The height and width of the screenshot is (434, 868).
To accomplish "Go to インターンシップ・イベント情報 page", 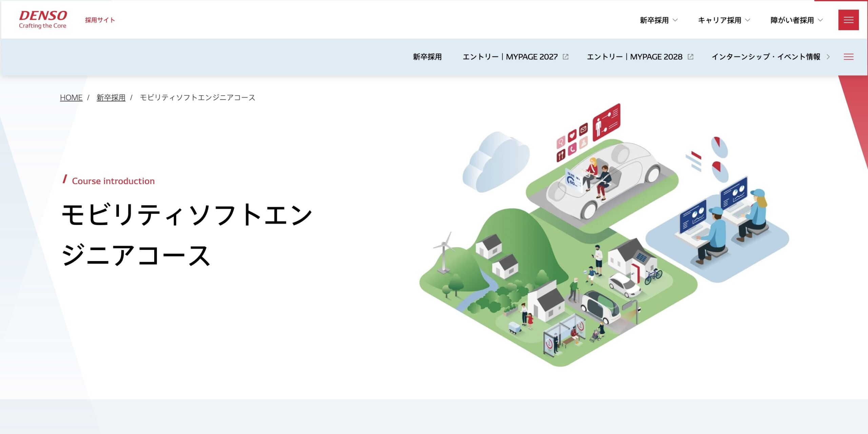I will point(766,57).
